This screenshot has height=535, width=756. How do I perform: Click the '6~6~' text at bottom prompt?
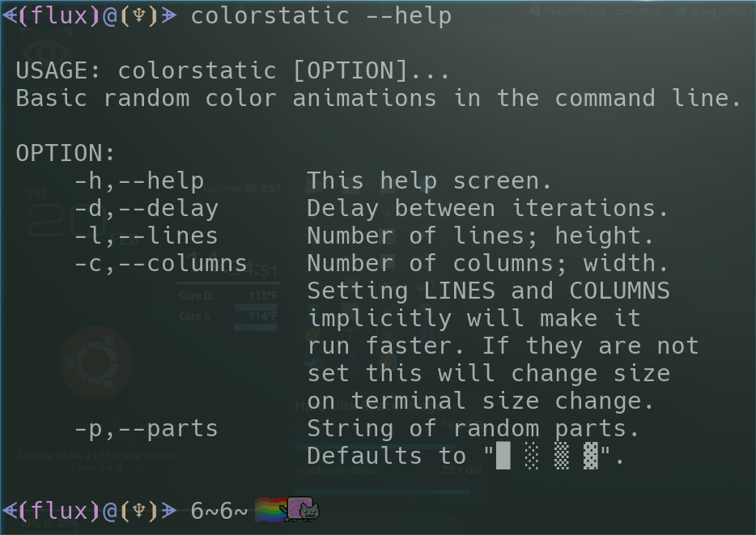219,511
